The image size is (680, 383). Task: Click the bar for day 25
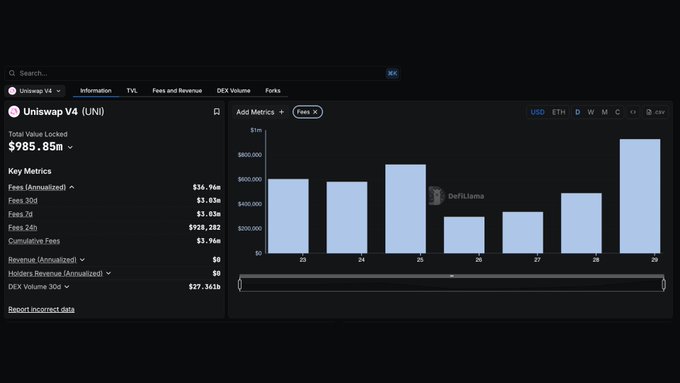[405, 209]
